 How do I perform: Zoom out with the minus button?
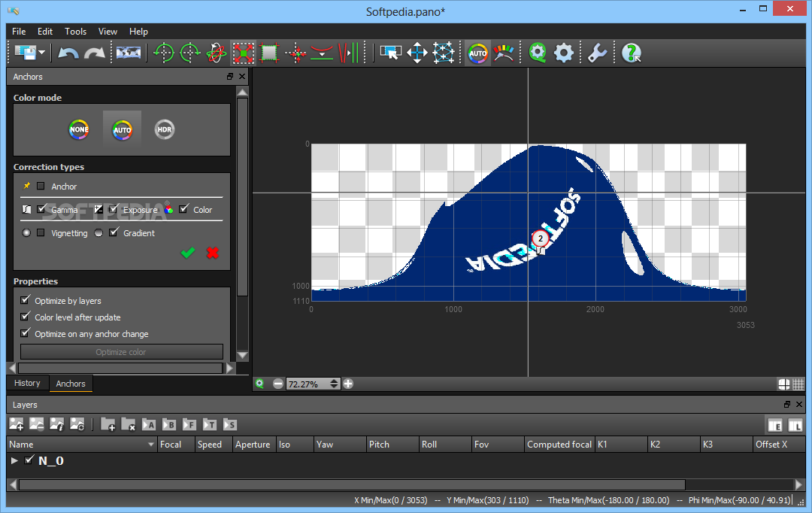click(278, 384)
